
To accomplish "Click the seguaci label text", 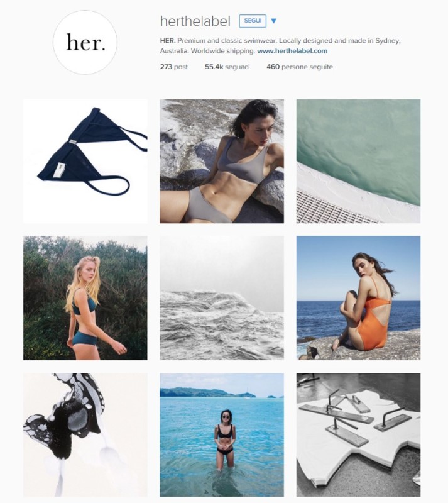I will [238, 67].
